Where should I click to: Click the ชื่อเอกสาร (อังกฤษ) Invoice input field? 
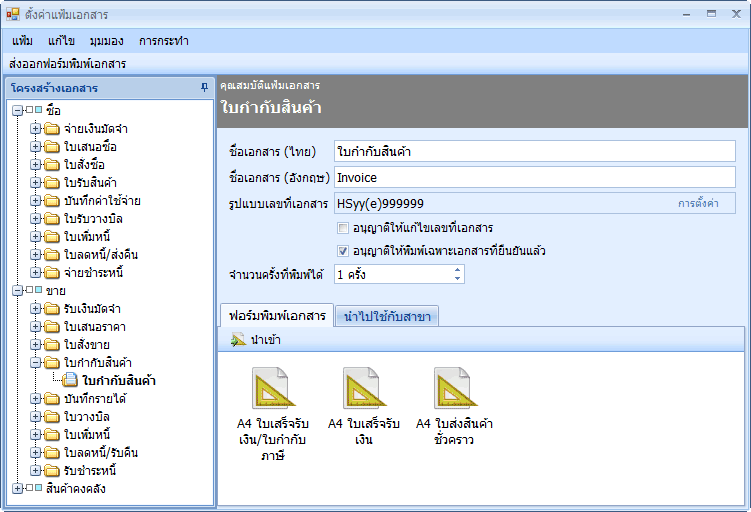coord(534,177)
